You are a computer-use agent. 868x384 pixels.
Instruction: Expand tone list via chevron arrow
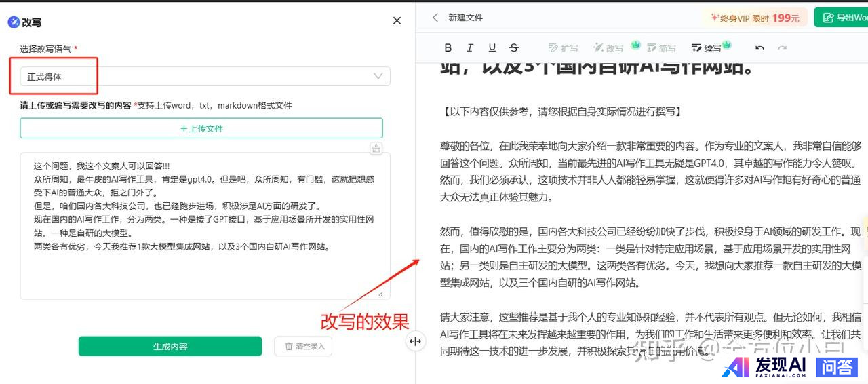tap(378, 77)
